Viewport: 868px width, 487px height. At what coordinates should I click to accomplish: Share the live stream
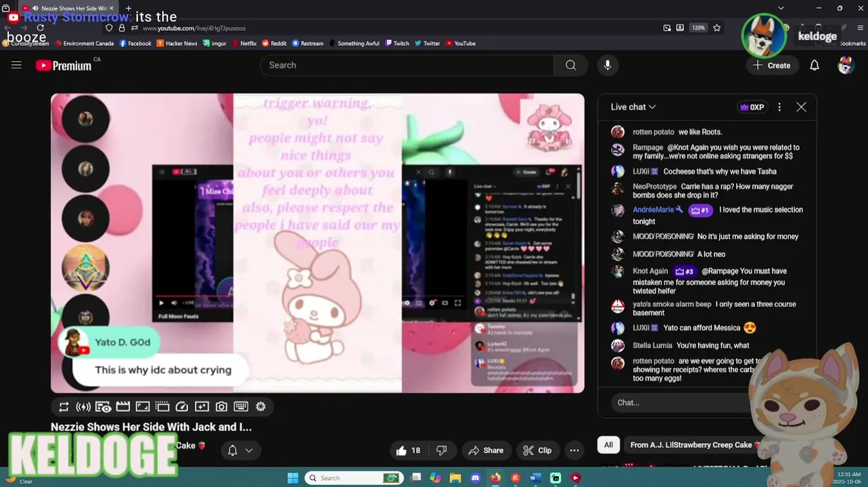pyautogui.click(x=486, y=450)
